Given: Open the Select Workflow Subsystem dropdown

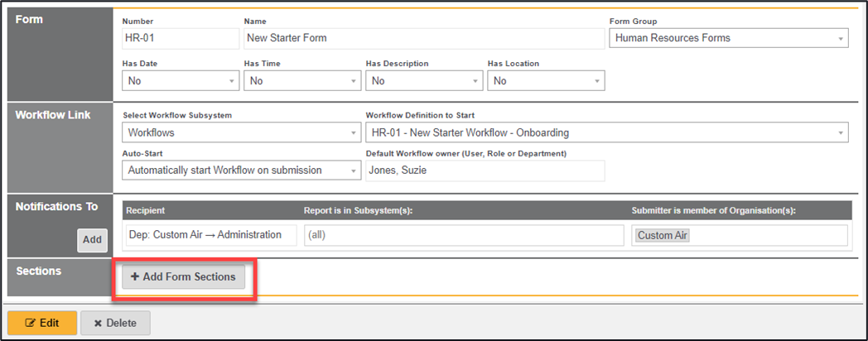Looking at the screenshot, I should tap(241, 132).
